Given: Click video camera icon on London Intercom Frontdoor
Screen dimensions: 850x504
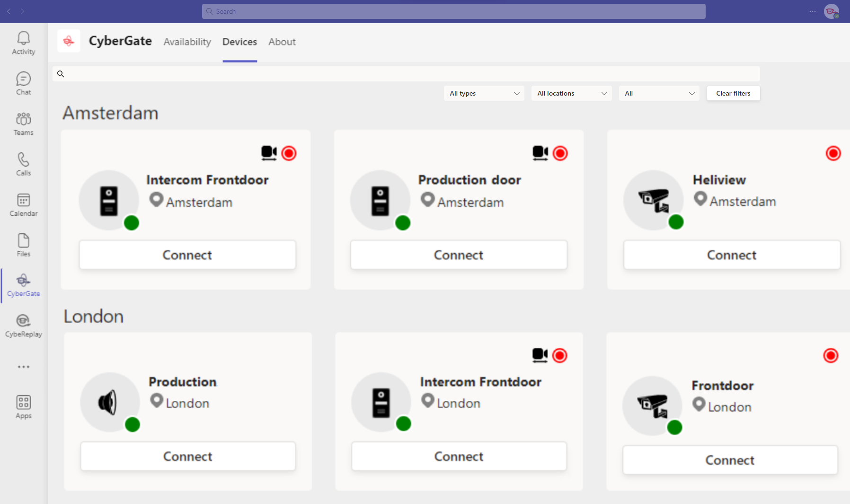Looking at the screenshot, I should click(x=540, y=355).
